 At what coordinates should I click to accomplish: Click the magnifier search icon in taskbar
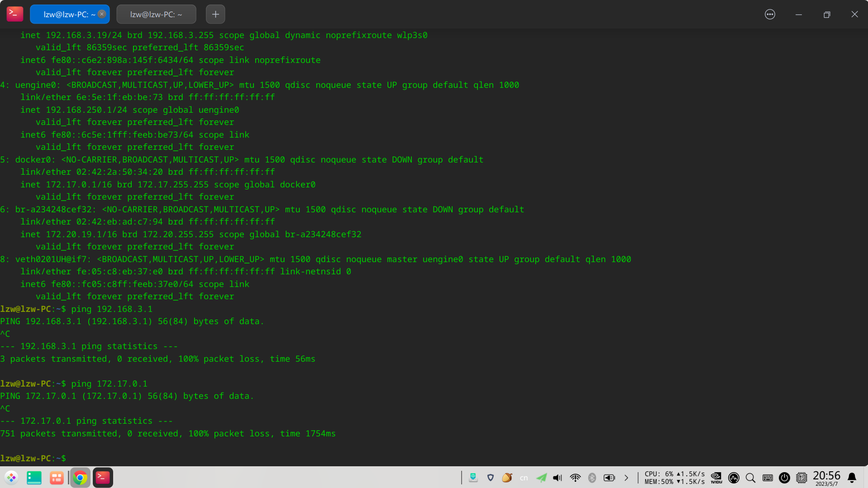[750, 478]
